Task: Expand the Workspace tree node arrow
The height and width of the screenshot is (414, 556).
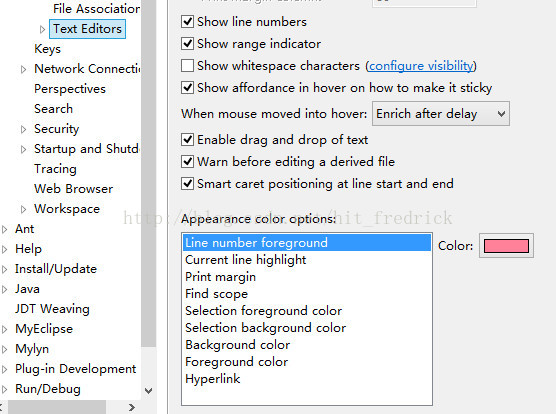Action: pos(23,209)
